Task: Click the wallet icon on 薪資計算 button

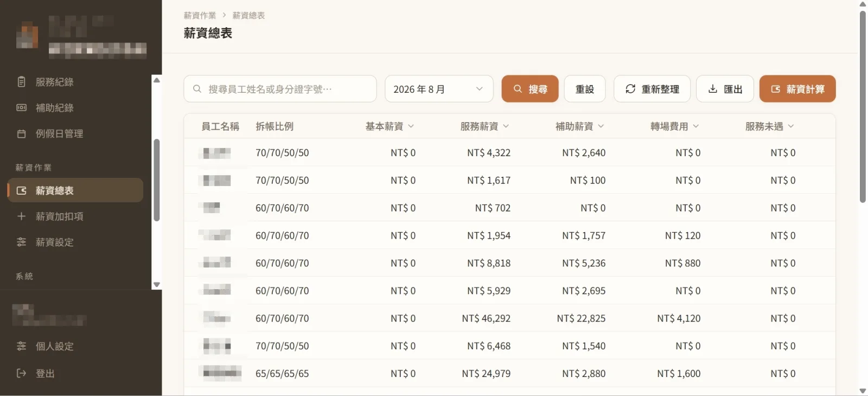Action: click(776, 89)
